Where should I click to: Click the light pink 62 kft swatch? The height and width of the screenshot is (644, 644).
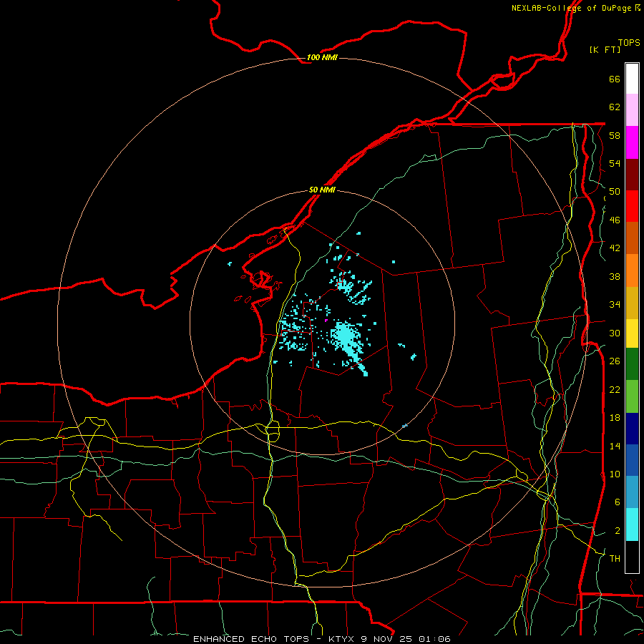pyautogui.click(x=632, y=110)
